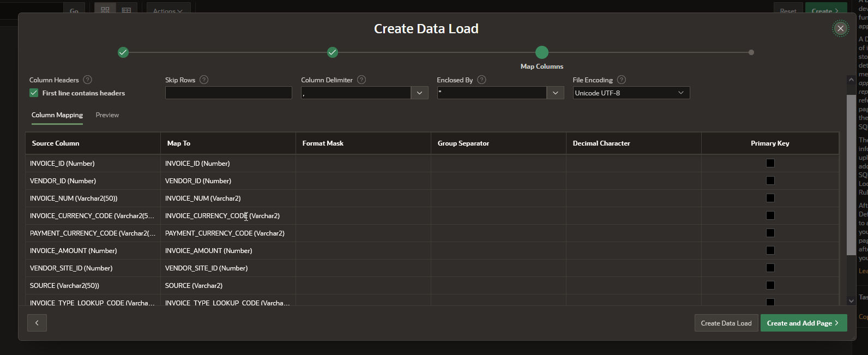
Task: Click dialog scrollbar down arrow
Action: coord(851,300)
